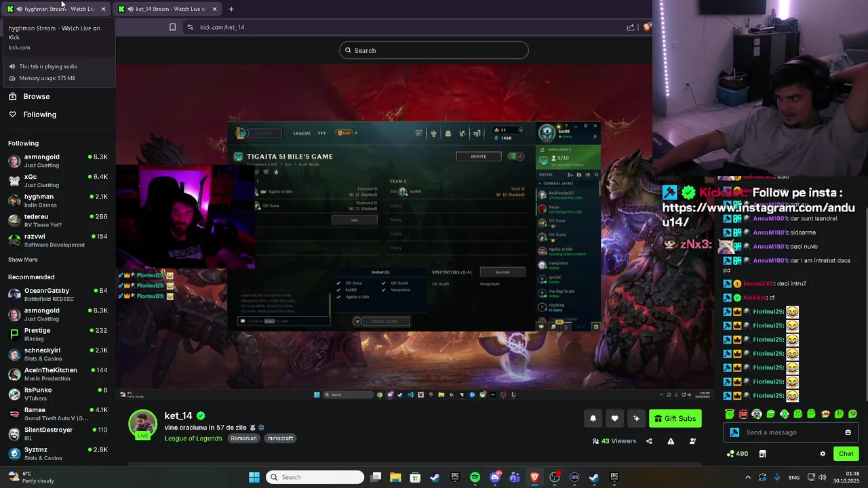The width and height of the screenshot is (868, 488).
Task: Click the Send a message field
Action: tap(791, 432)
